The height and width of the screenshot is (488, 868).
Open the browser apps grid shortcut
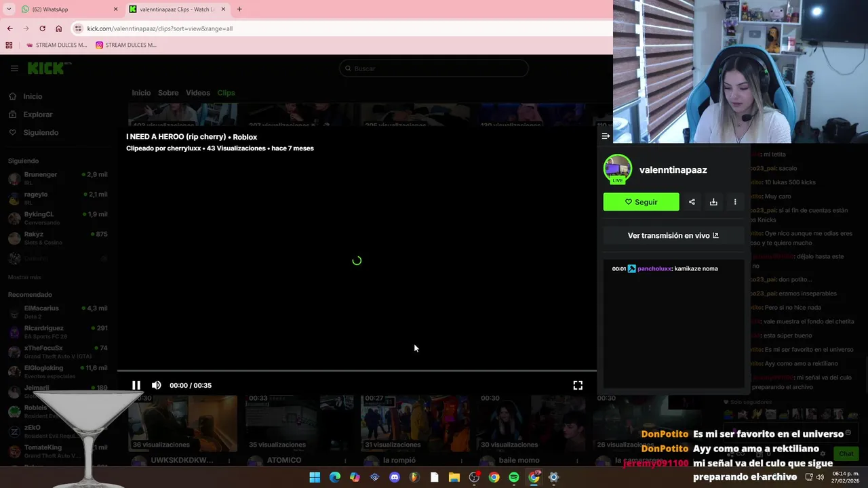point(9,45)
